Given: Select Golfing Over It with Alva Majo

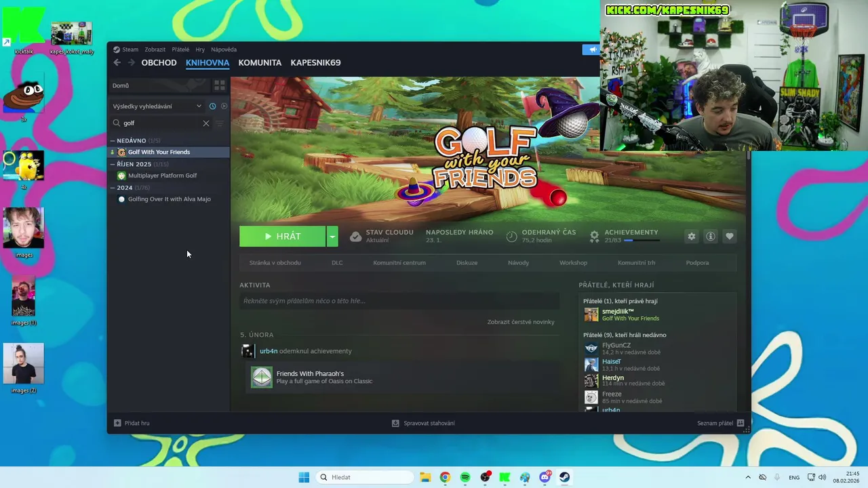Looking at the screenshot, I should (169, 199).
